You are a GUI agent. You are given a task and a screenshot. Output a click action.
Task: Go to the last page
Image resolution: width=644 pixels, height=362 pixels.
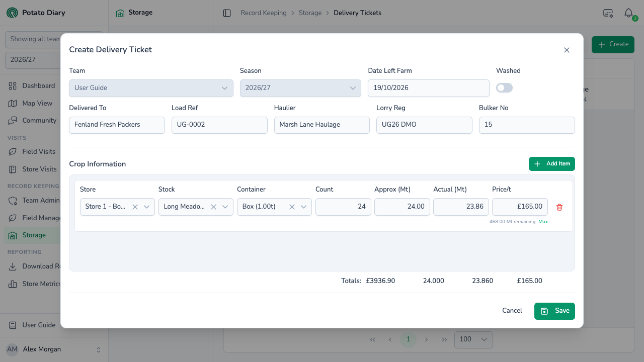click(444, 339)
